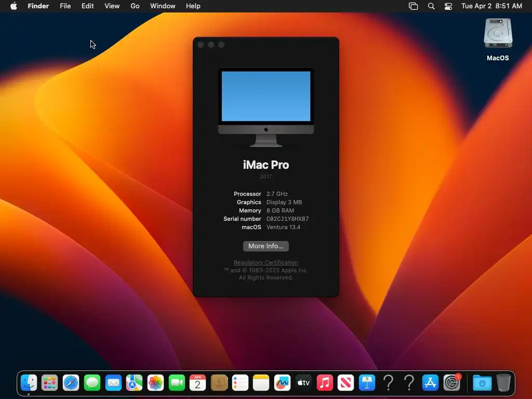
Task: Click the iMac Pro computer image
Action: pyautogui.click(x=266, y=108)
